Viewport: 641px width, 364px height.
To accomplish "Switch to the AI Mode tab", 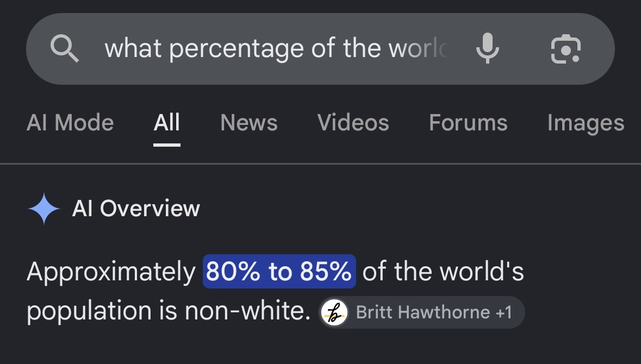I will click(70, 123).
